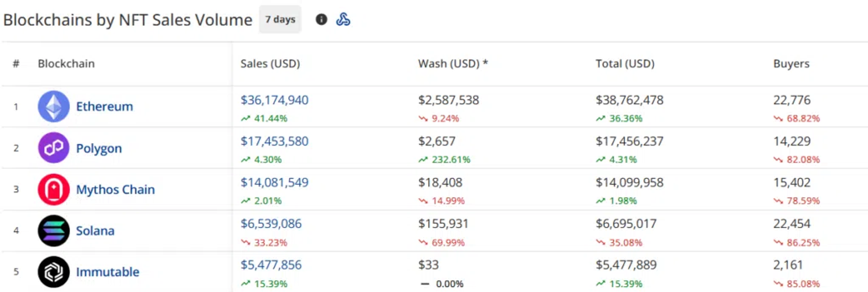The height and width of the screenshot is (292, 868).
Task: Click Polygon buyers change 82.08%
Action: point(803,160)
